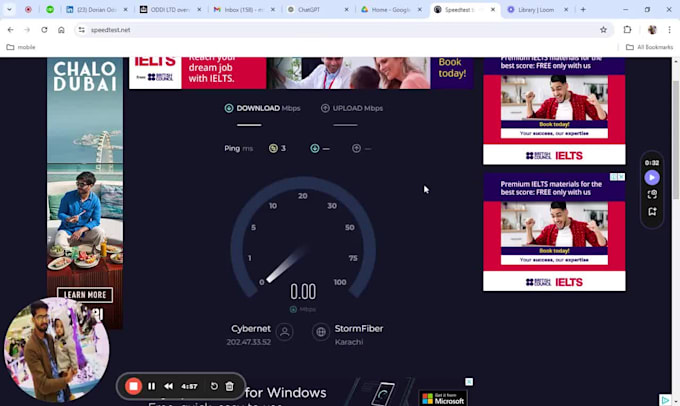Click the screenshot capture icon on side widget

click(652, 194)
